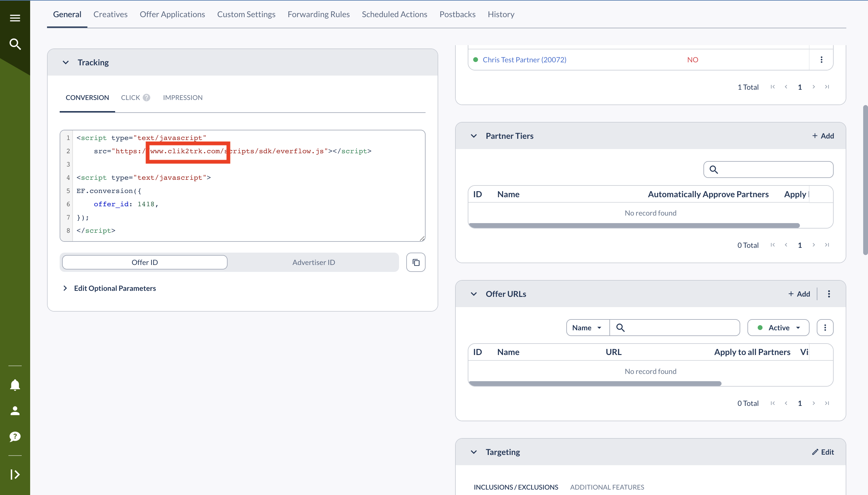Select Offer ID toggle option
868x495 pixels.
click(145, 262)
